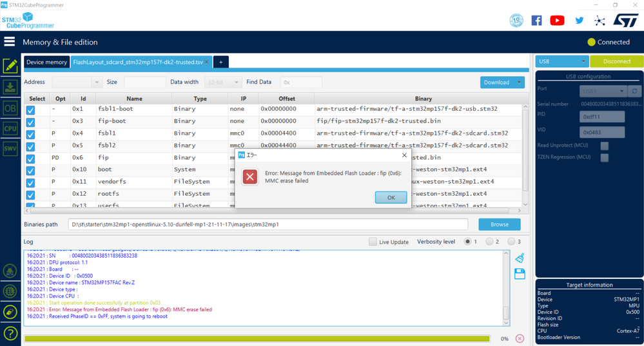This screenshot has width=644, height=346.
Task: Click the ST logo
Action: [x=625, y=20]
